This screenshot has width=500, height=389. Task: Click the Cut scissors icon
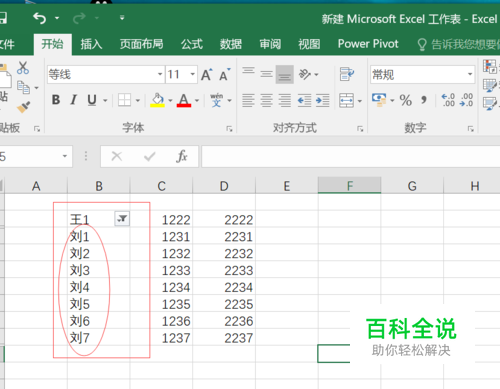tap(23, 68)
